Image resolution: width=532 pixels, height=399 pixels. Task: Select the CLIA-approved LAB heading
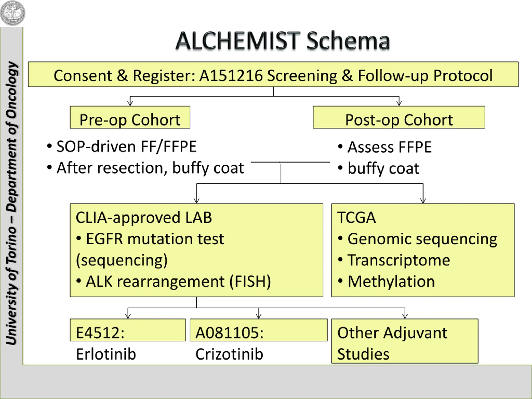click(144, 217)
